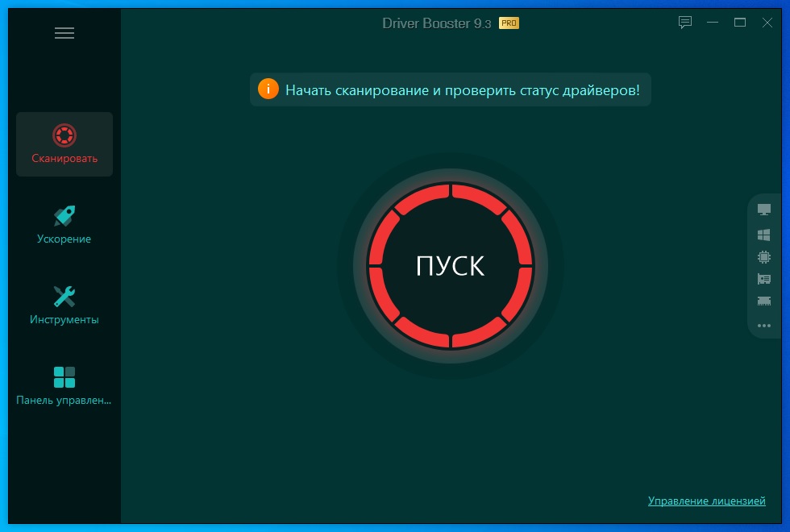Click the RAM memory info icon
Viewport: 790px width, 532px height.
coord(763,301)
